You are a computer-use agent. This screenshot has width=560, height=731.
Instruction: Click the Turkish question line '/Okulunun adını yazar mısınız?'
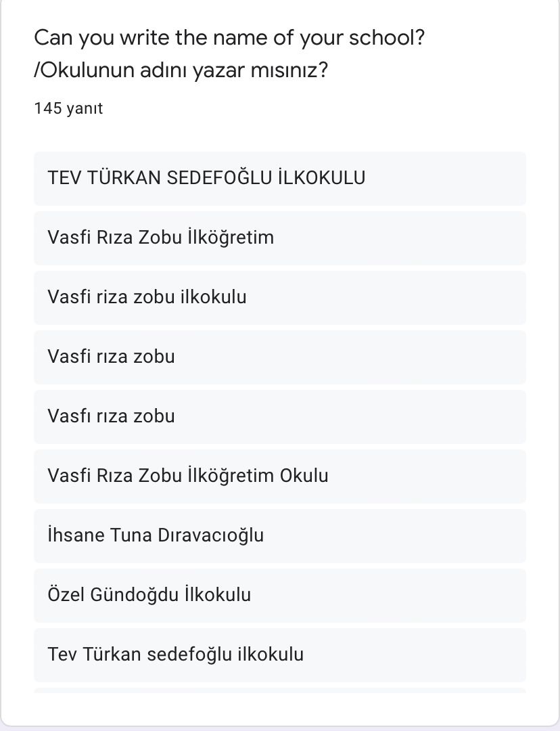(x=181, y=70)
